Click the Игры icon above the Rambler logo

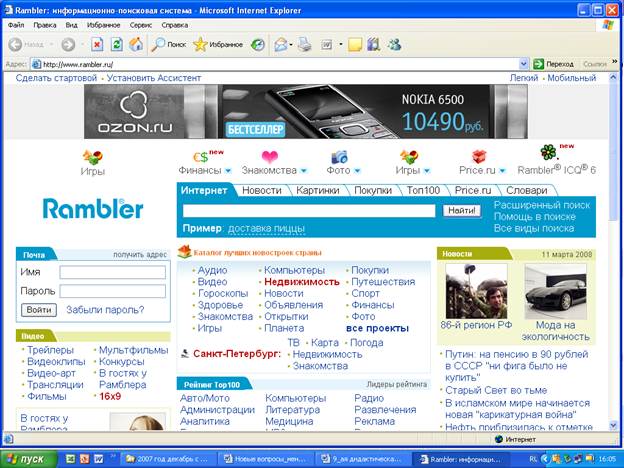pyautogui.click(x=93, y=157)
